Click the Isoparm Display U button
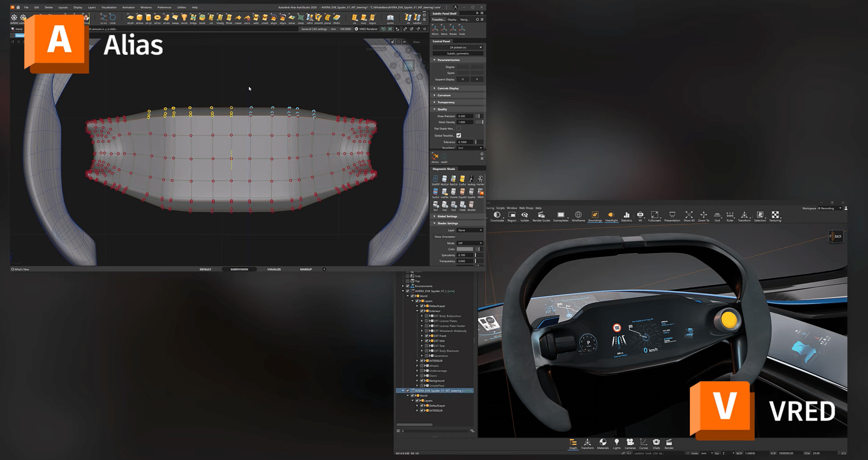 [x=463, y=79]
